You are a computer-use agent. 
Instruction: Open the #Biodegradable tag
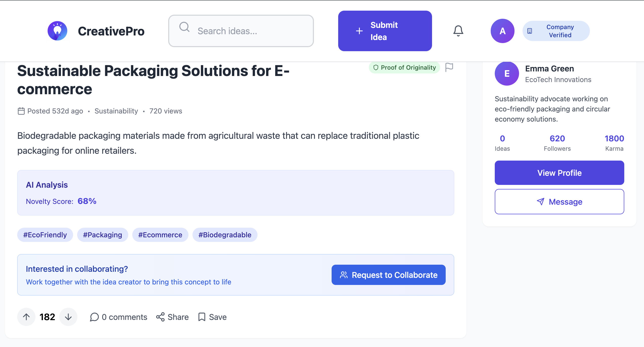(x=225, y=235)
